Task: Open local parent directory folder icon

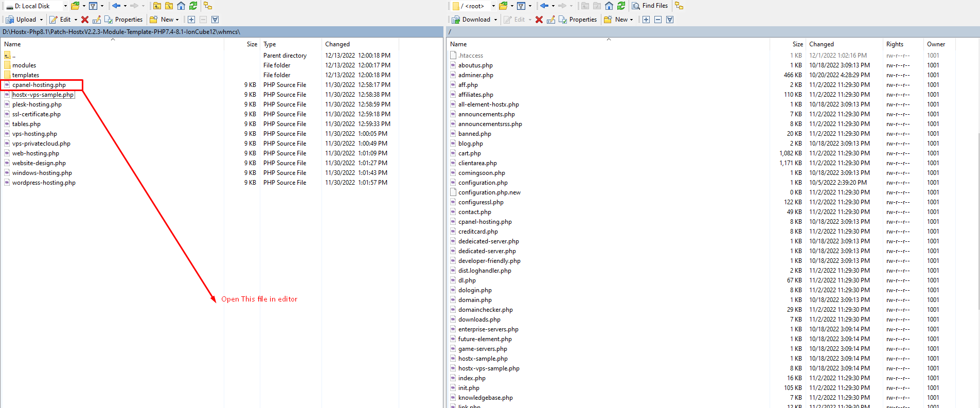Action: click(157, 6)
